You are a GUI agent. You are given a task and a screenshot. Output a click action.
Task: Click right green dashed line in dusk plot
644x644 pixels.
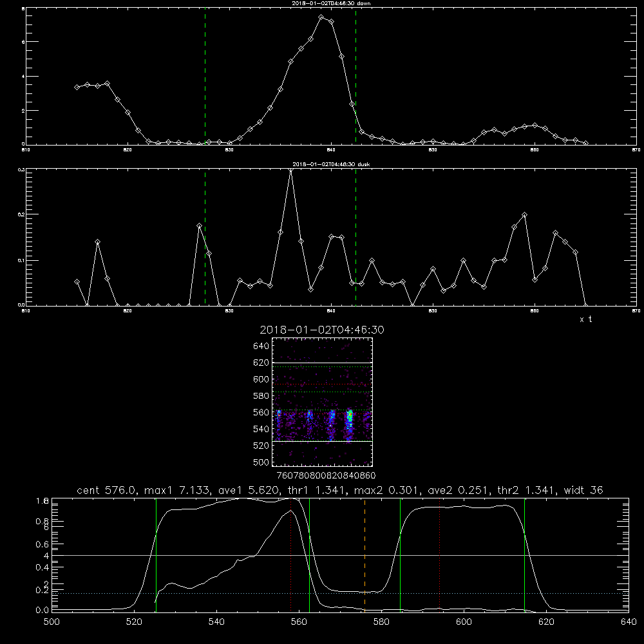point(355,238)
